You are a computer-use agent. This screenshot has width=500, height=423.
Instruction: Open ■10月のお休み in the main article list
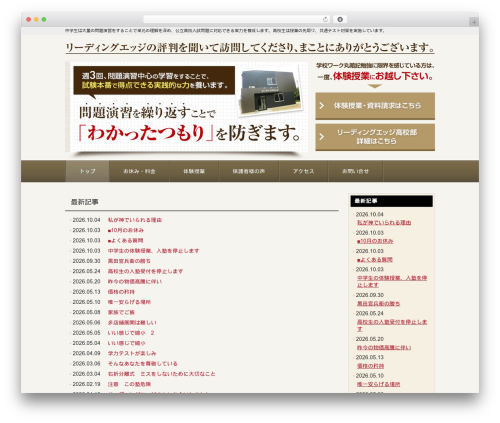tap(126, 230)
